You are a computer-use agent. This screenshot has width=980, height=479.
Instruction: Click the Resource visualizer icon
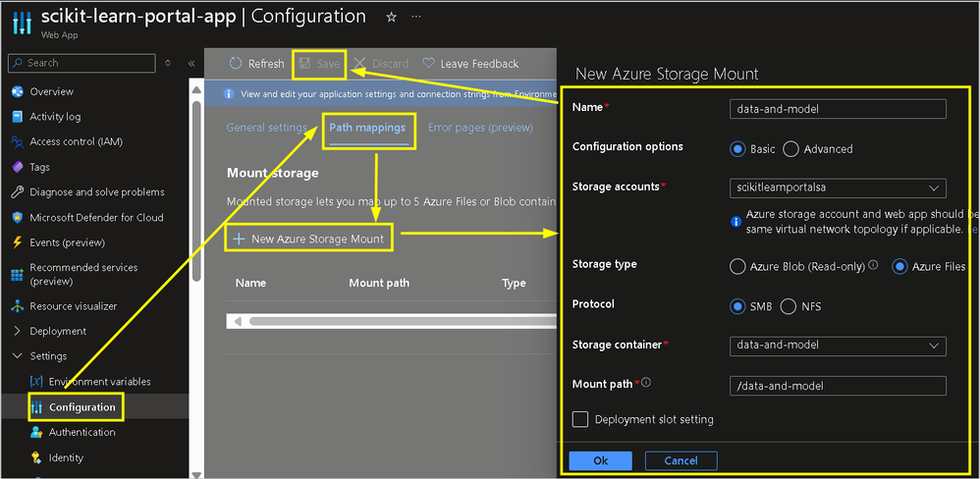pyautogui.click(x=18, y=306)
